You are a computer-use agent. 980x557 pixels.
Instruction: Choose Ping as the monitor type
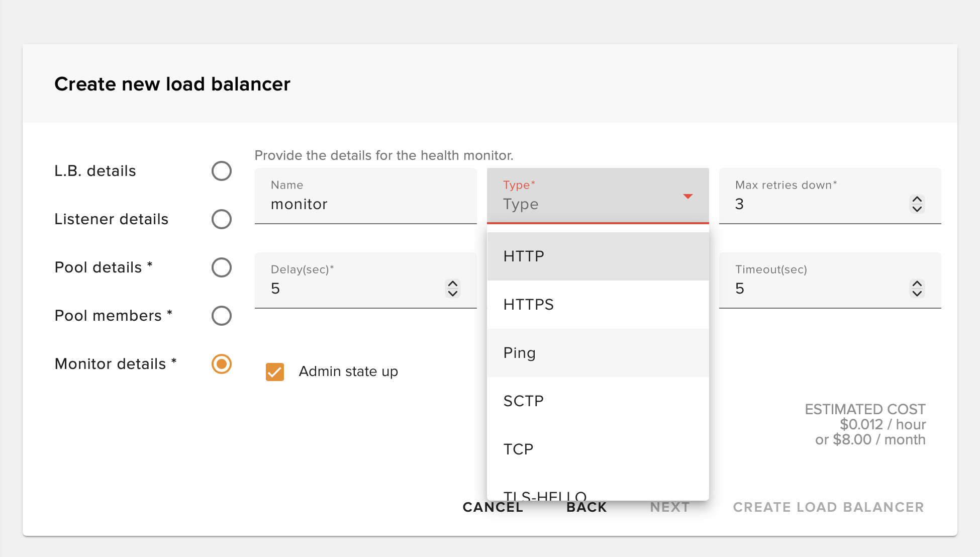tap(519, 352)
